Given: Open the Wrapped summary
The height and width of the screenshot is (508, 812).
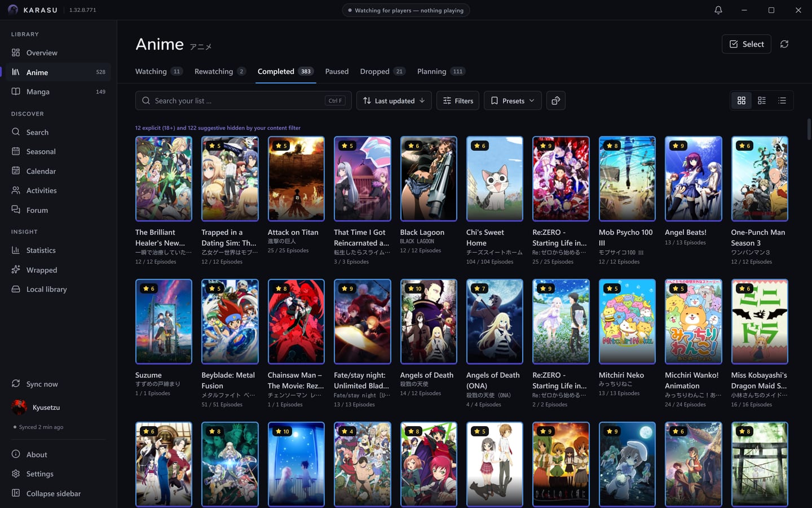Looking at the screenshot, I should (x=58, y=270).
